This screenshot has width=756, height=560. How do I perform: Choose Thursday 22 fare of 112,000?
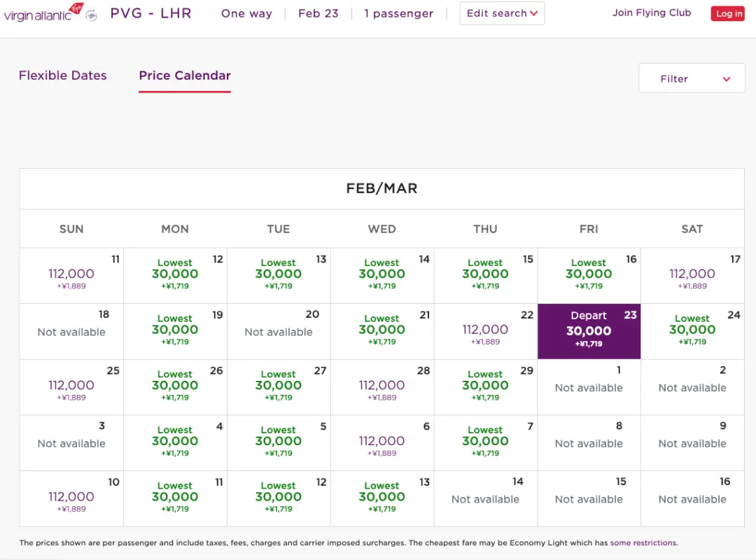click(485, 330)
